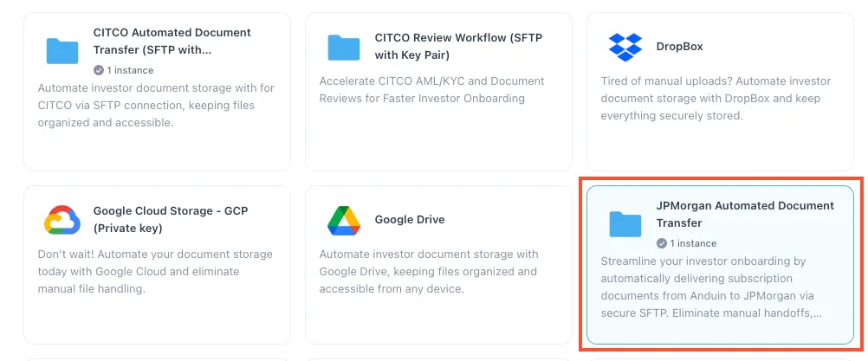Click the CITCO Review Workflow folder icon
The width and height of the screenshot is (868, 361).
tap(344, 47)
